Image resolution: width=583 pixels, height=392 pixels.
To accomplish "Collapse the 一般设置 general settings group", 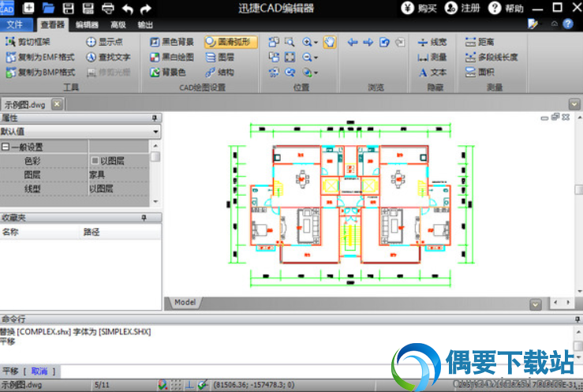I will [6, 147].
